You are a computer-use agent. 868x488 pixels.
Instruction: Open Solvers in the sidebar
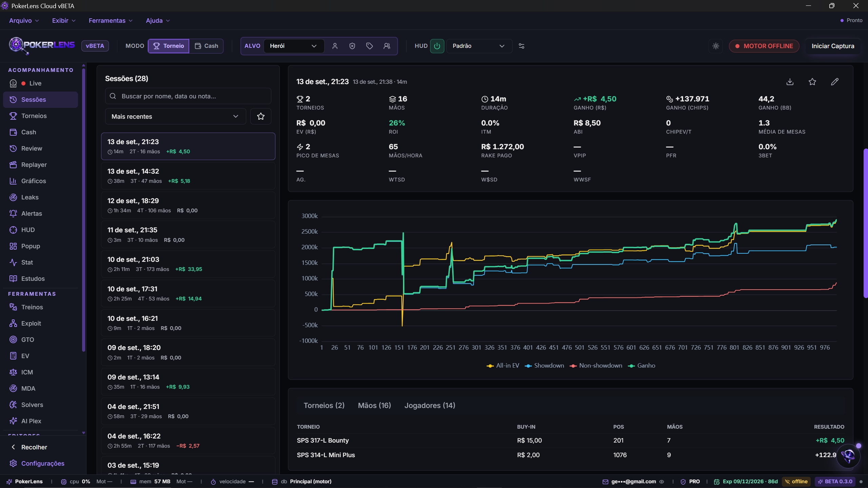coord(40,405)
